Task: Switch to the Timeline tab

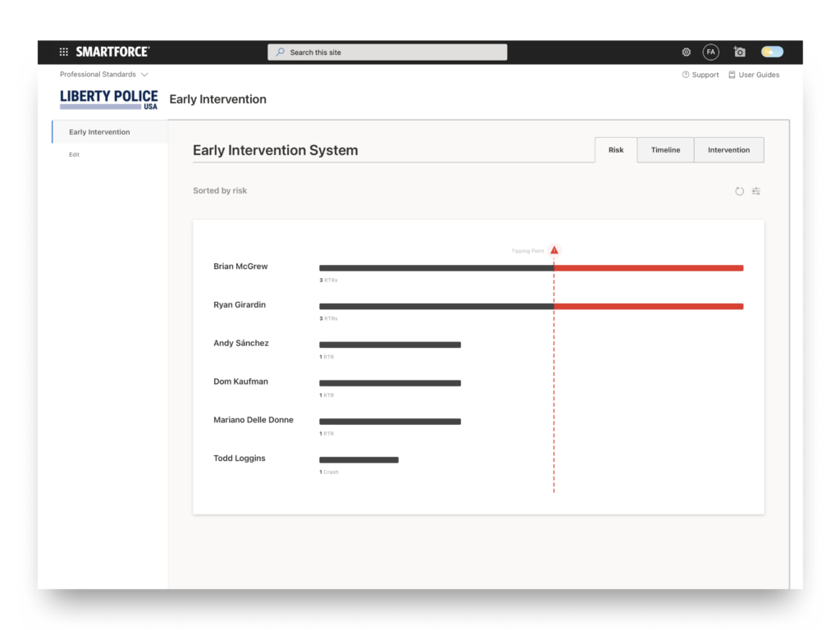Action: point(665,150)
